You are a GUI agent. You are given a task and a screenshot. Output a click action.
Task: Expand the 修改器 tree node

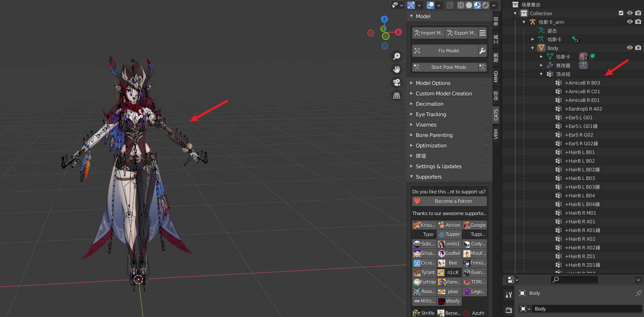[541, 65]
